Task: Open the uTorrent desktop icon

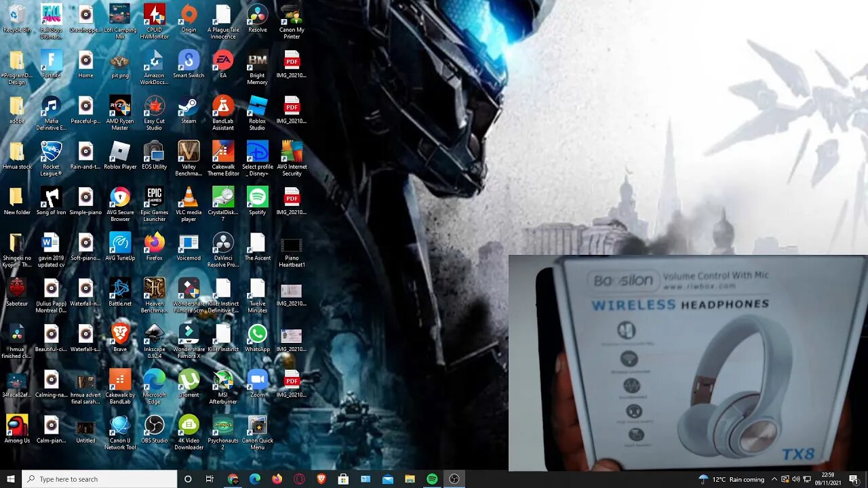Action: point(189,383)
